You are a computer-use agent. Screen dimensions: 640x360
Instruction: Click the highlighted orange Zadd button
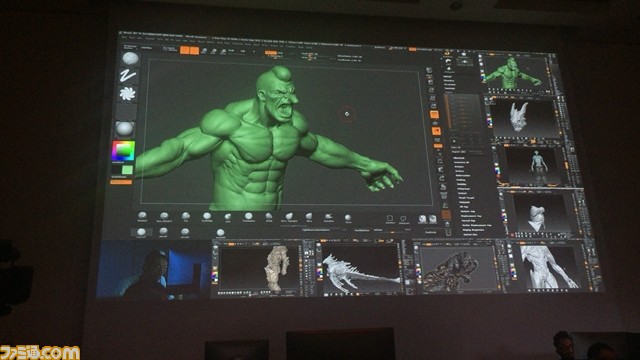click(271, 53)
